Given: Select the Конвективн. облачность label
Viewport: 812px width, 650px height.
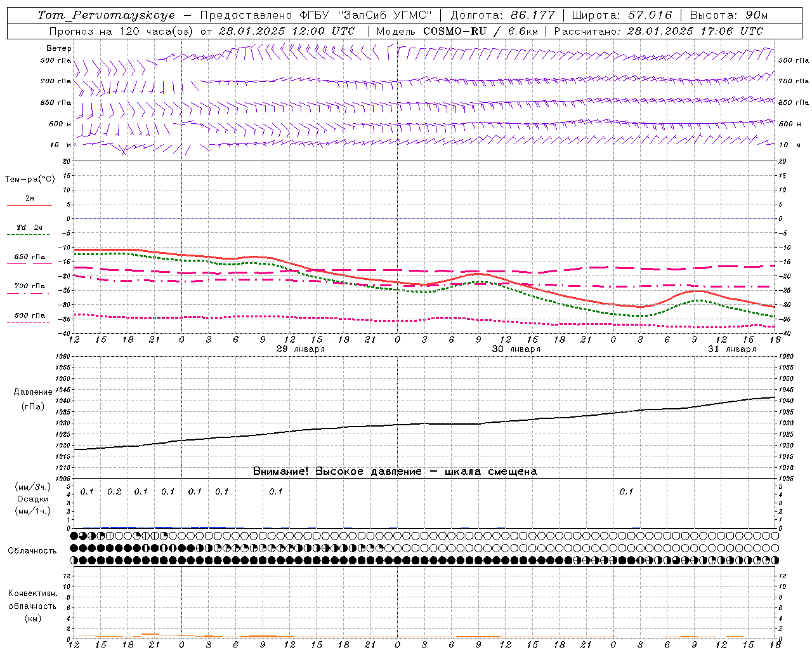Looking at the screenshot, I should click(32, 599).
